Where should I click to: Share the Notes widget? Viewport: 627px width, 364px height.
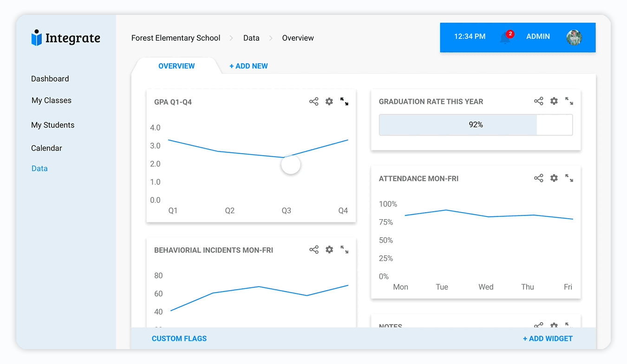538,325
